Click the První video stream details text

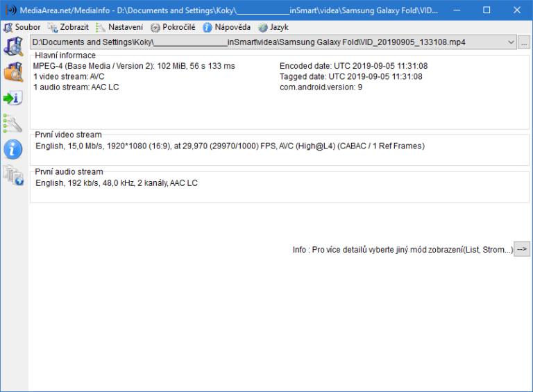[230, 146]
